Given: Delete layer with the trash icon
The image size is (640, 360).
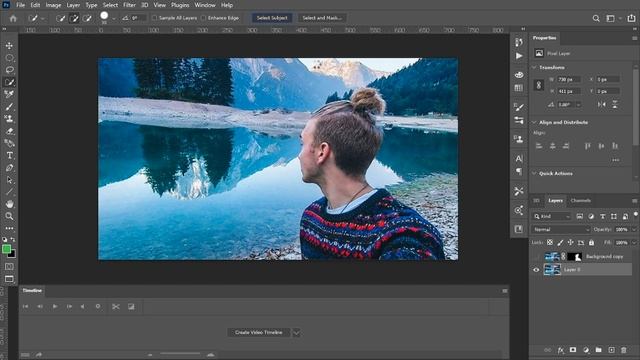Looking at the screenshot, I should (x=624, y=350).
